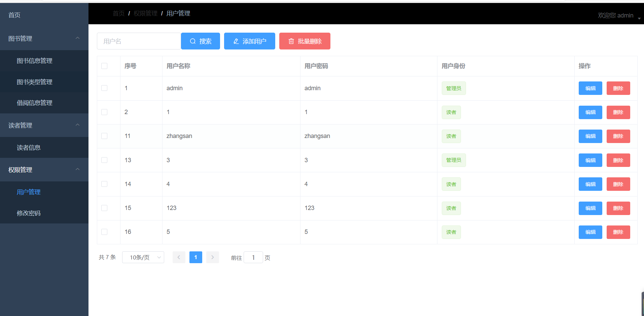The width and height of the screenshot is (644, 316).
Task: Click 编辑 for 序号 16 row
Action: click(x=591, y=232)
